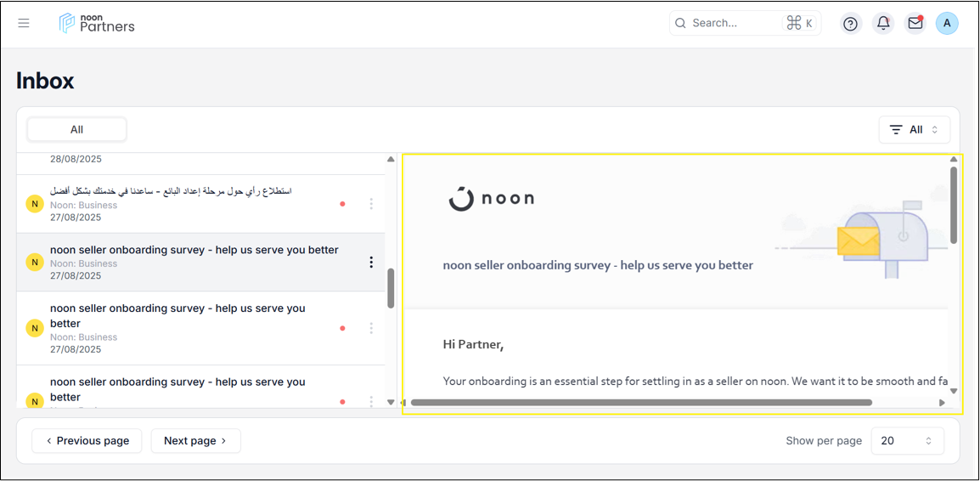Open more options for the Arabic message
This screenshot has height=481, width=980.
point(371,204)
